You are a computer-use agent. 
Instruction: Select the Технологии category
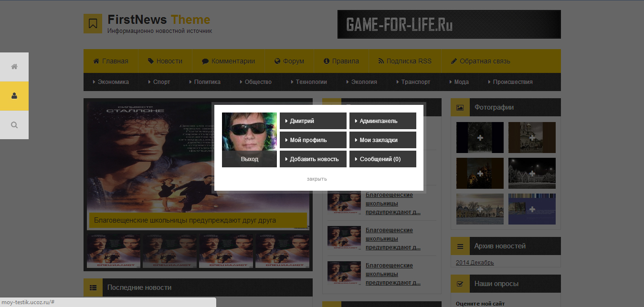click(x=309, y=82)
